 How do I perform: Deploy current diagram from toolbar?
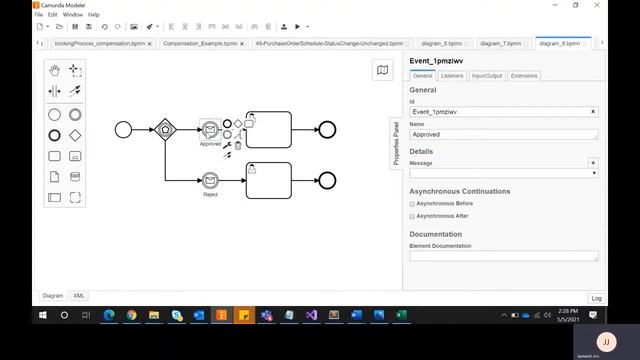(284, 27)
